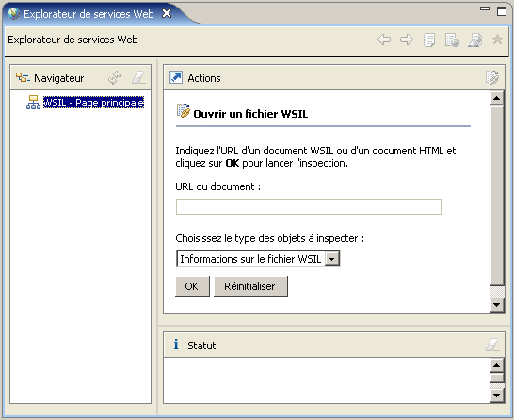
Task: Open the WSDL page toolbar icon
Action: point(475,40)
